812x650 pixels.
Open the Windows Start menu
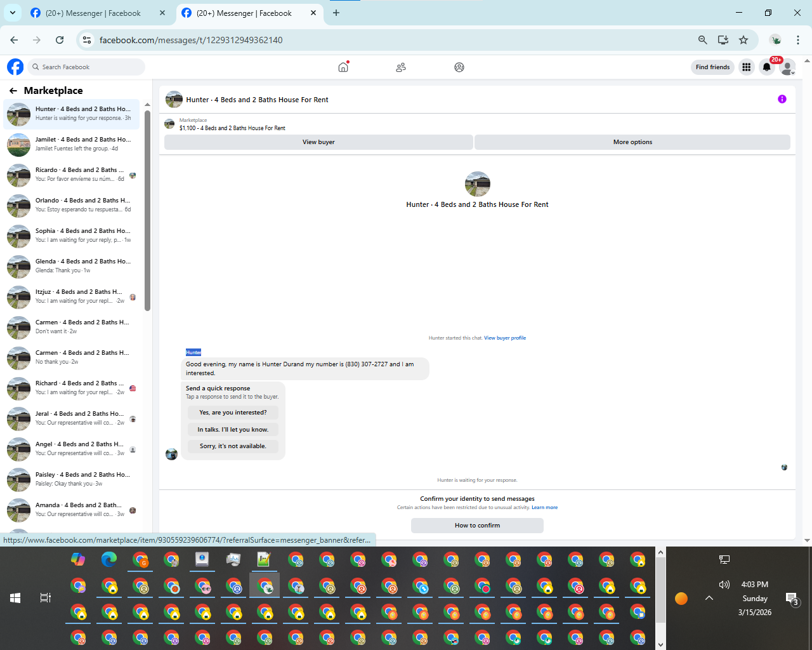15,598
